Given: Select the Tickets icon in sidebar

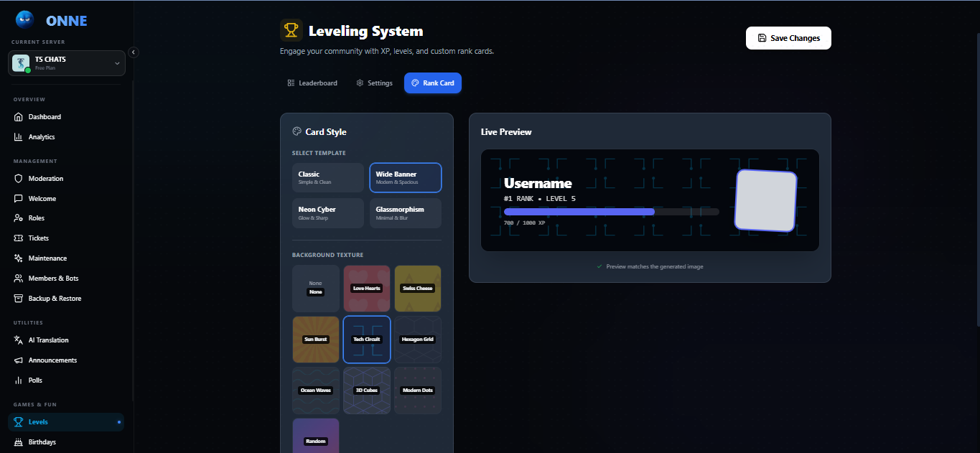Looking at the screenshot, I should click(19, 238).
